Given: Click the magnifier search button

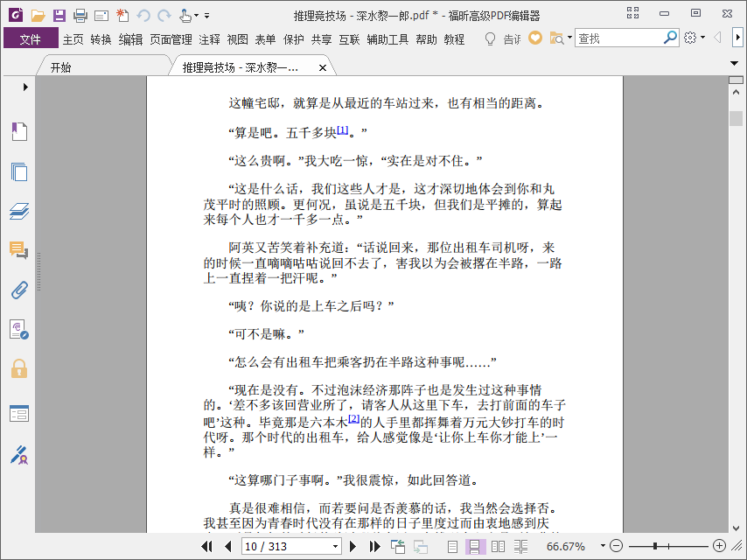Looking at the screenshot, I should [670, 37].
